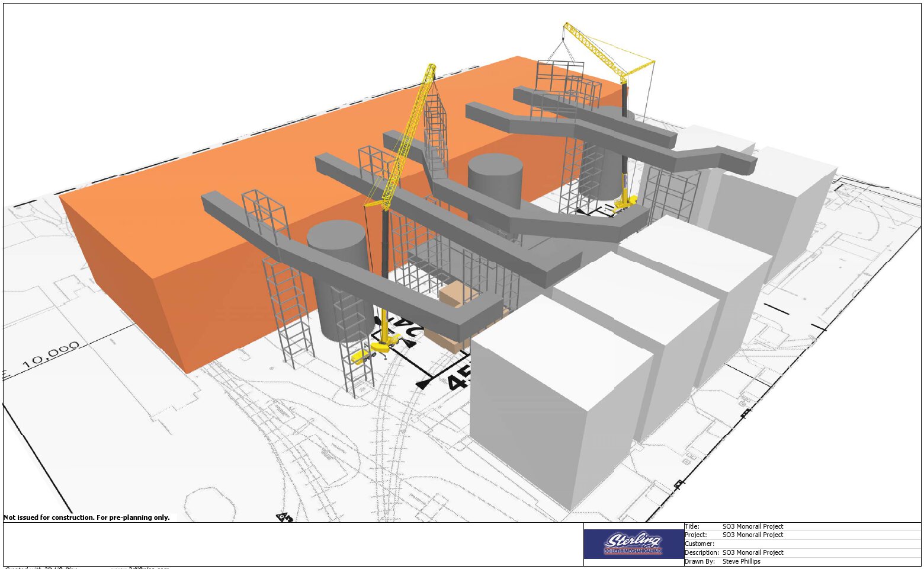Click the Description field value
Image resolution: width=924 pixels, height=569 pixels.
[x=752, y=552]
